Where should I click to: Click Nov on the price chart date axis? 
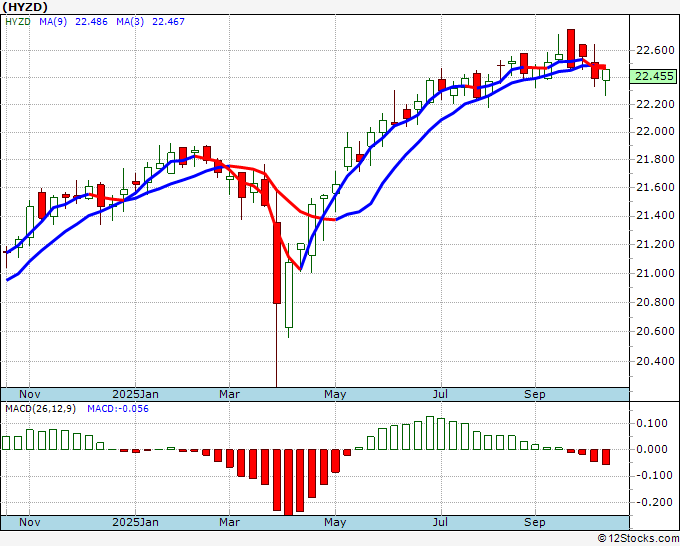[x=29, y=394]
